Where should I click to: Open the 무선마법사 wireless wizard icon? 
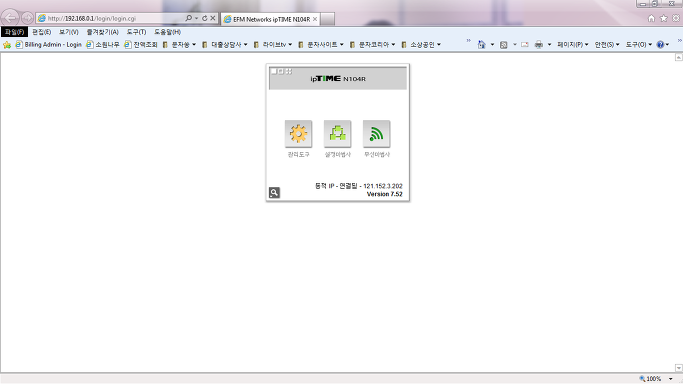(376, 133)
